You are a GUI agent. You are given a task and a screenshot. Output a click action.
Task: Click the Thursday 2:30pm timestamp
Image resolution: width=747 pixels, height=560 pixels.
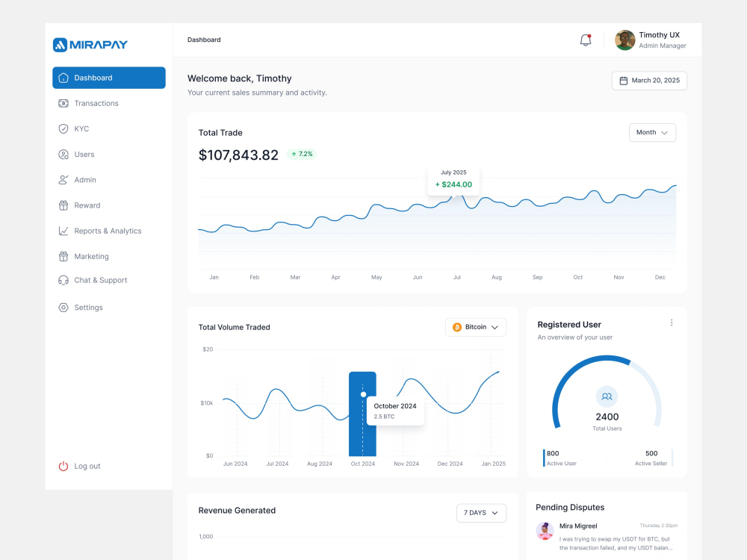coord(658,526)
